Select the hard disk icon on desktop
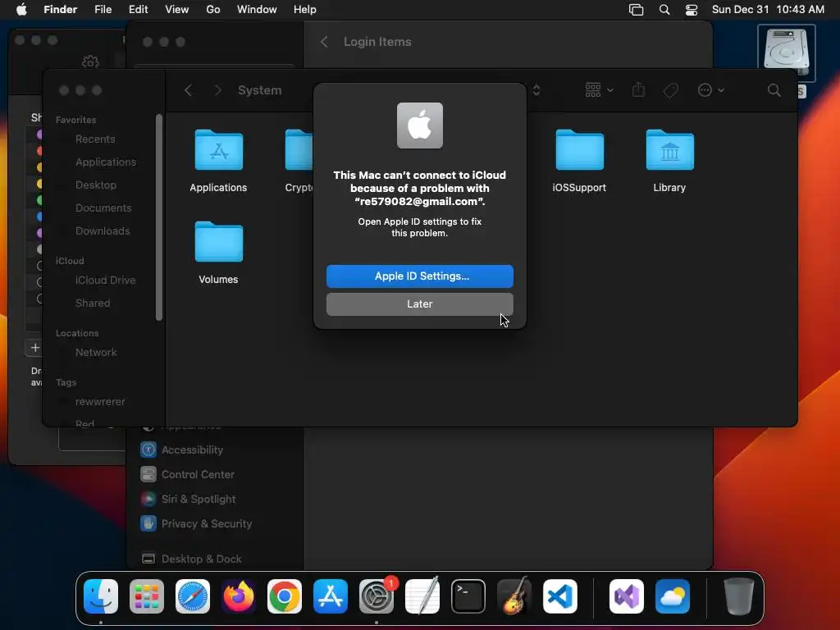 pos(786,52)
